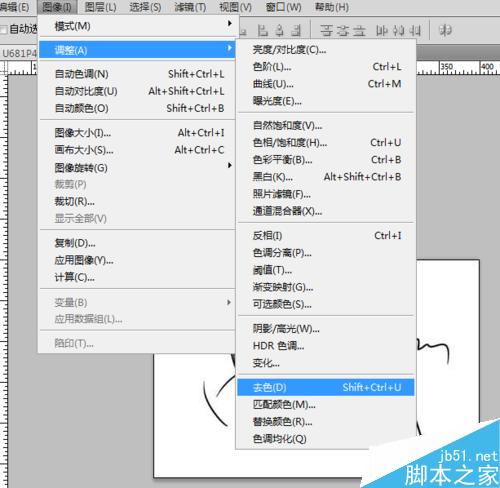Choose 复制(D)... menu entry
500x488 pixels.
pos(137,243)
